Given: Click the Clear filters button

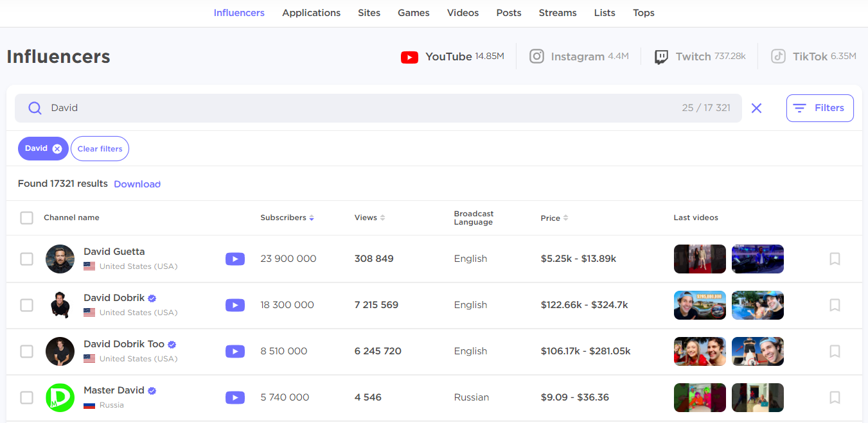Looking at the screenshot, I should coord(100,149).
